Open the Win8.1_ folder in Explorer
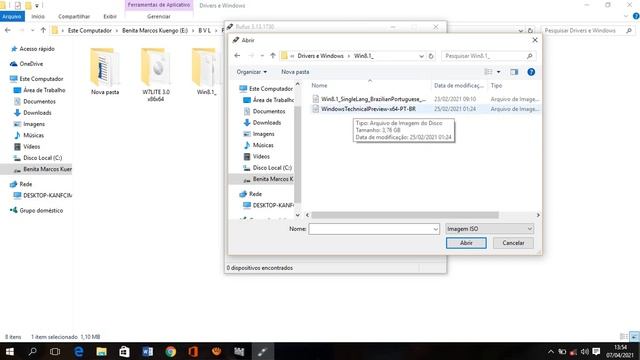 [x=206, y=72]
